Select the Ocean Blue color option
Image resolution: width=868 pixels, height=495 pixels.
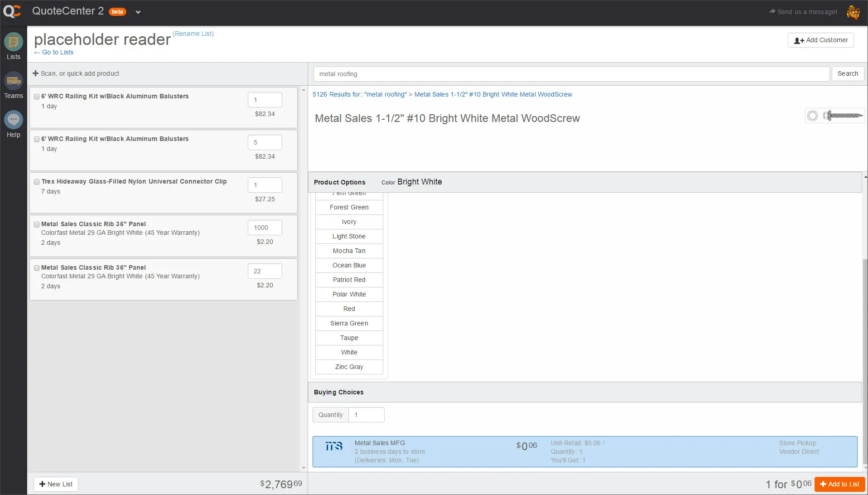[x=349, y=265]
